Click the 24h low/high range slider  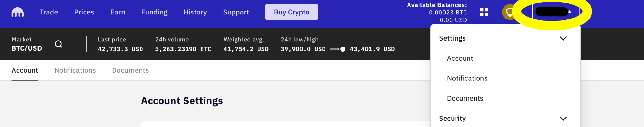[338, 49]
